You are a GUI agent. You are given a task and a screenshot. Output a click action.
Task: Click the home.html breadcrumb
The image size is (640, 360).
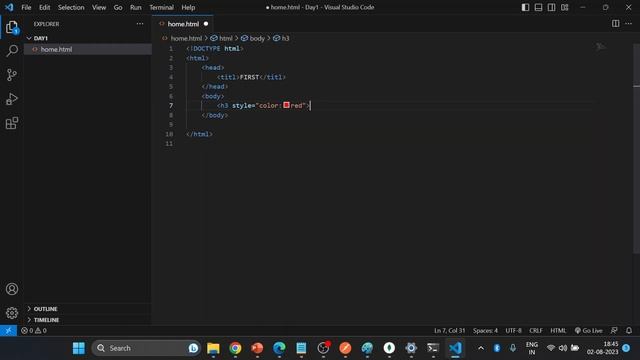[186, 38]
